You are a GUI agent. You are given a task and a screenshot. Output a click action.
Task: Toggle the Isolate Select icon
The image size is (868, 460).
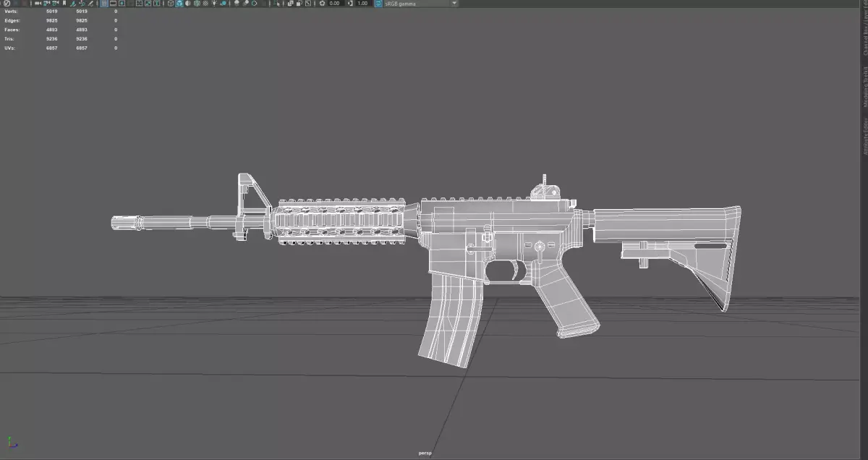[275, 4]
